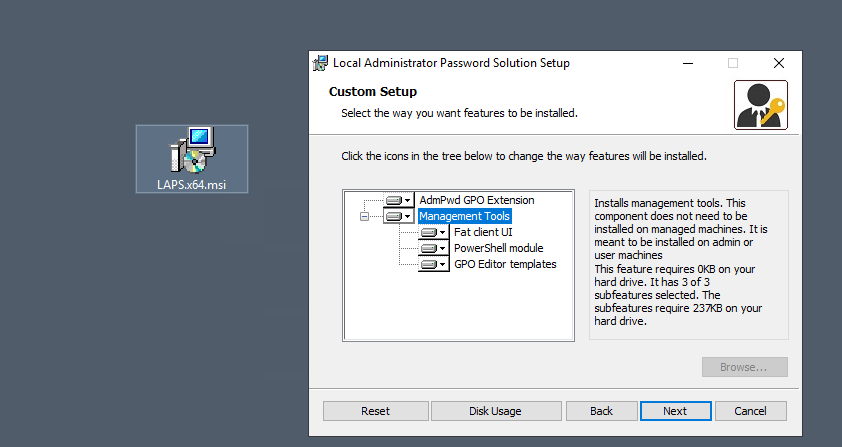Open Fat client UI install-state dropdown
Screen dimensions: 842x447
(x=433, y=233)
